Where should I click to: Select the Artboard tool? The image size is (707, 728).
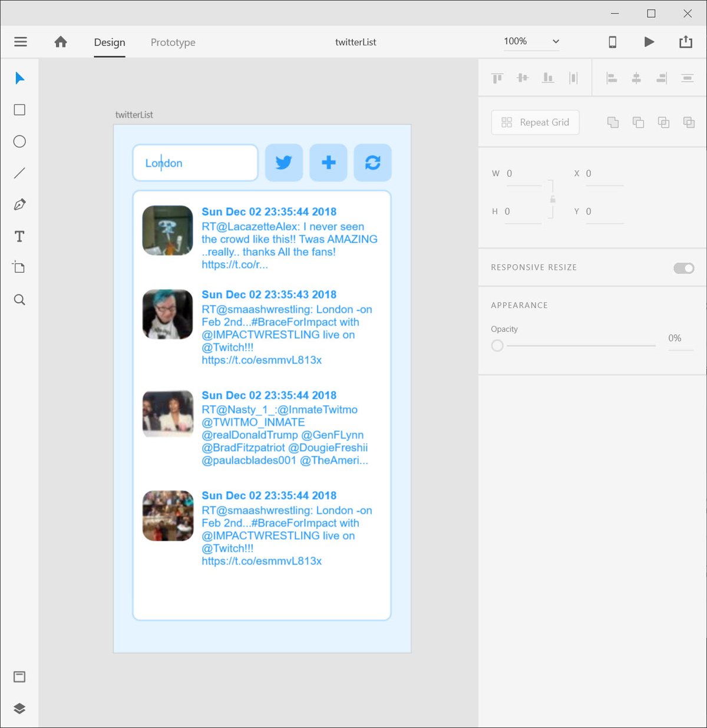[x=19, y=267]
